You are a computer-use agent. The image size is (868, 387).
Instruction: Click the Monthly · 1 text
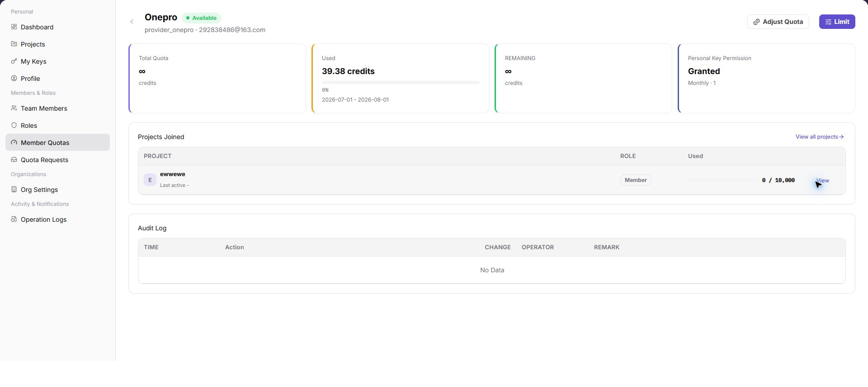pyautogui.click(x=702, y=83)
